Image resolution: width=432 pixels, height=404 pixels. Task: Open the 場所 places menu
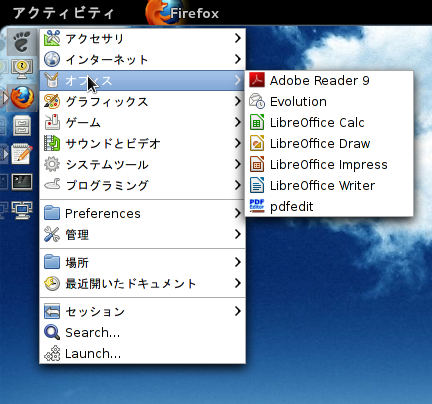[142, 262]
